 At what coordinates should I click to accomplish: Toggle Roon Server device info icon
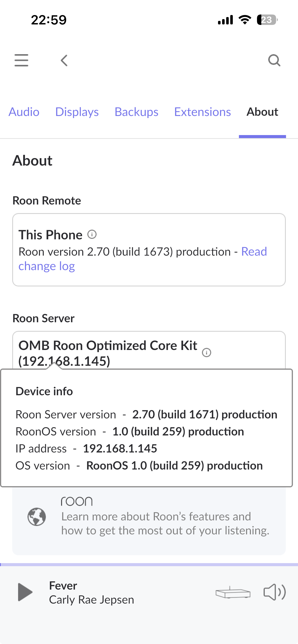click(207, 353)
